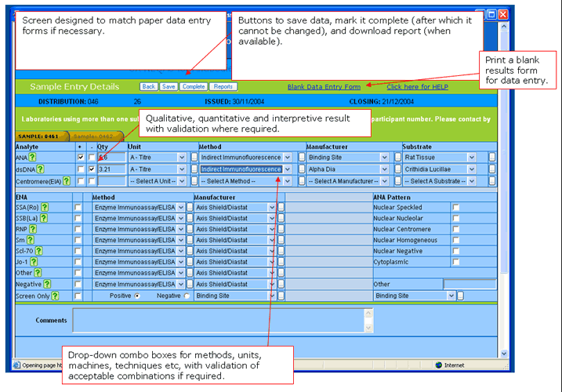The height and width of the screenshot is (392, 562).
Task: Check the Cytoplasmic pattern checkbox
Action: 455,262
